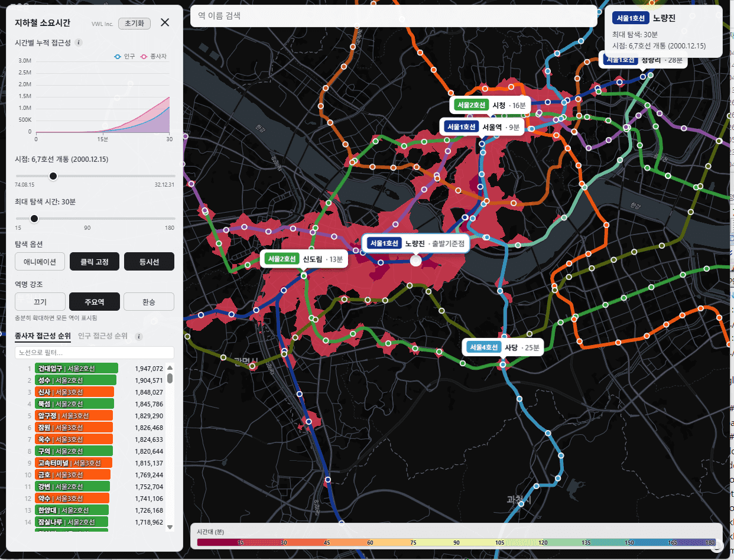Select 옥수 서울3호선 in ranking list
Screen dimensions: 734x560
click(74, 439)
